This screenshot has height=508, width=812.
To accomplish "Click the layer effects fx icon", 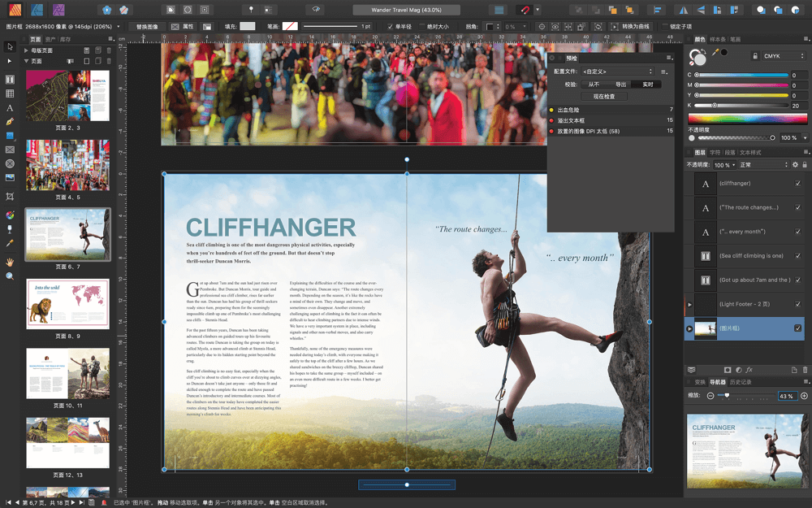I will pyautogui.click(x=749, y=370).
